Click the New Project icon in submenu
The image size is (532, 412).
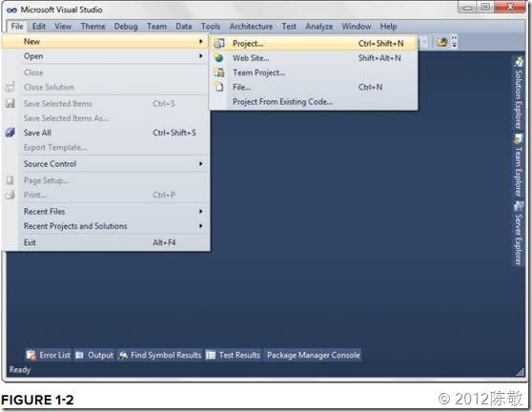pyautogui.click(x=219, y=43)
